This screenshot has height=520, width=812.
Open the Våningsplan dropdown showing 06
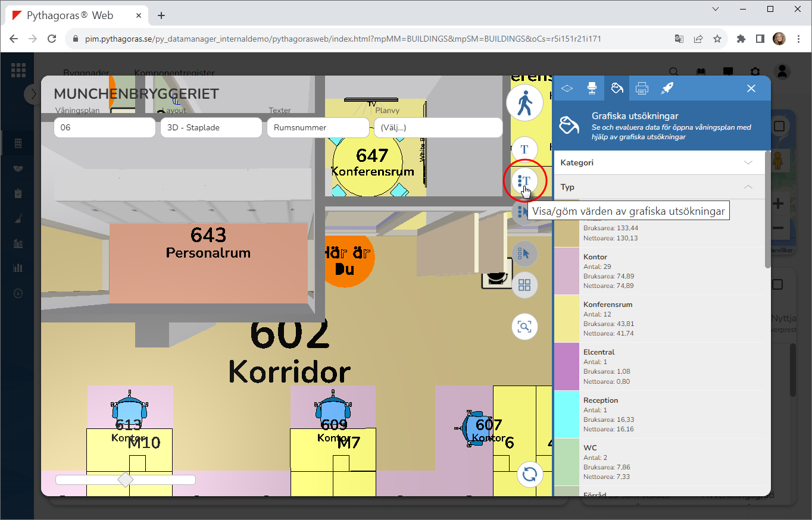[105, 127]
